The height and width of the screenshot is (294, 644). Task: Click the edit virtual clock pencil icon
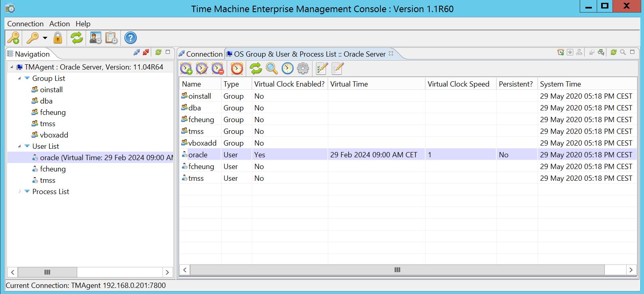coord(202,69)
